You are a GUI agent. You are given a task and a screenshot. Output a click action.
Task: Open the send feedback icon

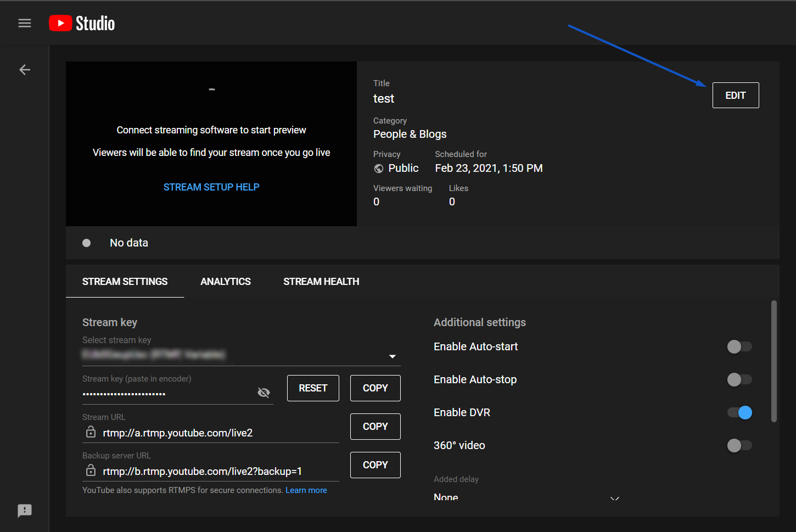click(25, 511)
